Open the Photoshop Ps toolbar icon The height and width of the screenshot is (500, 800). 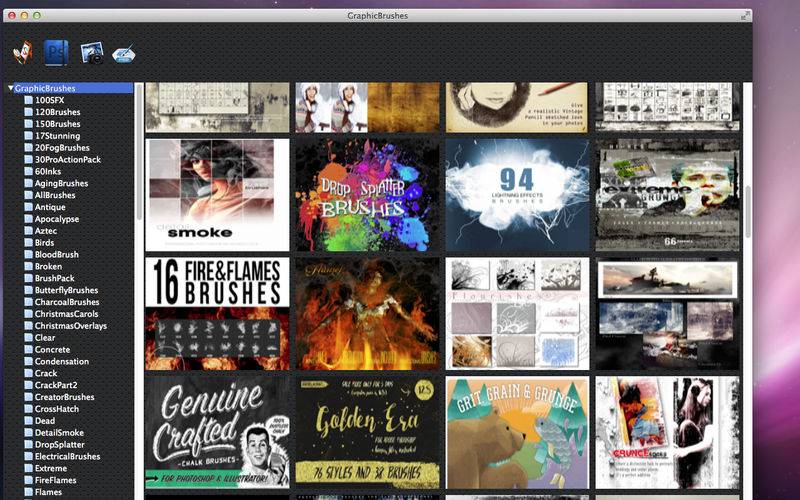click(x=56, y=52)
